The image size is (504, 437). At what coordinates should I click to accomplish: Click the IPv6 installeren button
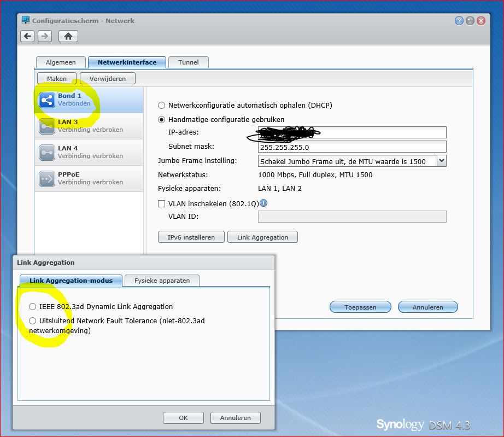[x=191, y=237]
